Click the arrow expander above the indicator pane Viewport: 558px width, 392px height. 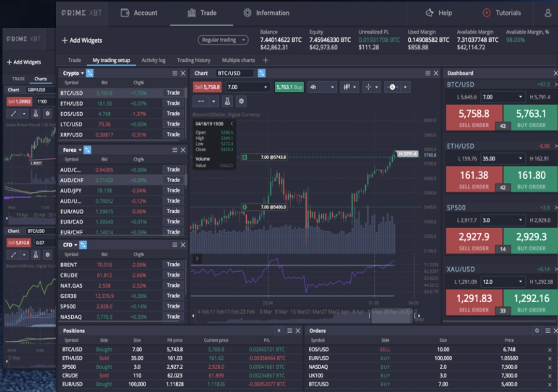[x=197, y=259]
